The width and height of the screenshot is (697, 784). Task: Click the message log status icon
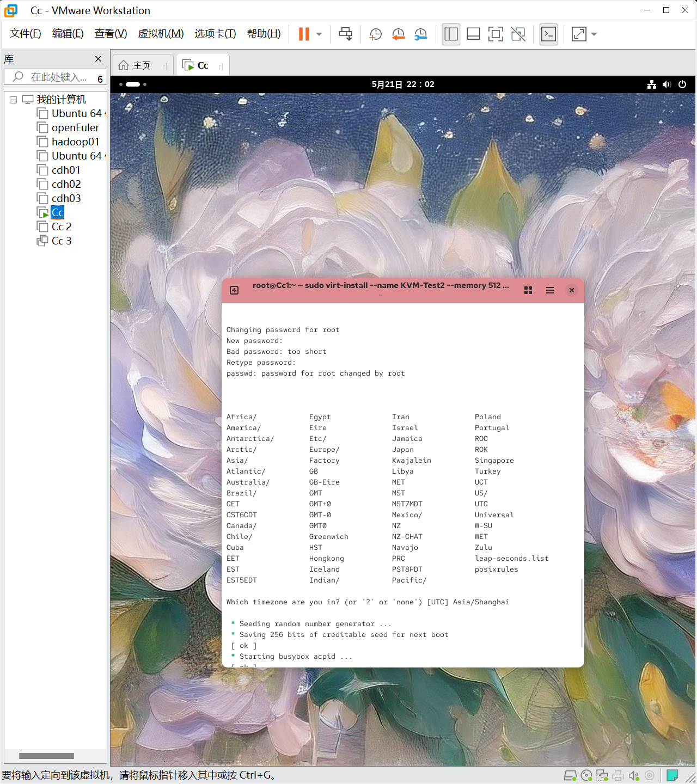point(672,775)
